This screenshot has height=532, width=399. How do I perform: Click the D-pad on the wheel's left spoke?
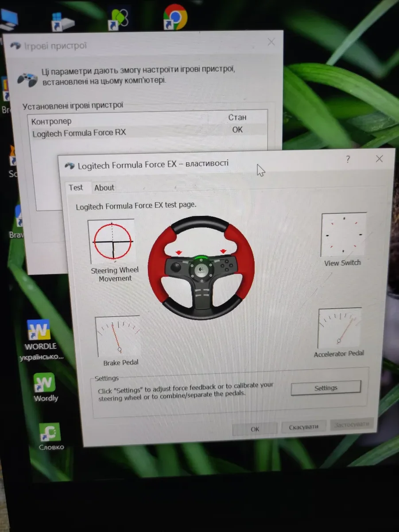(176, 267)
